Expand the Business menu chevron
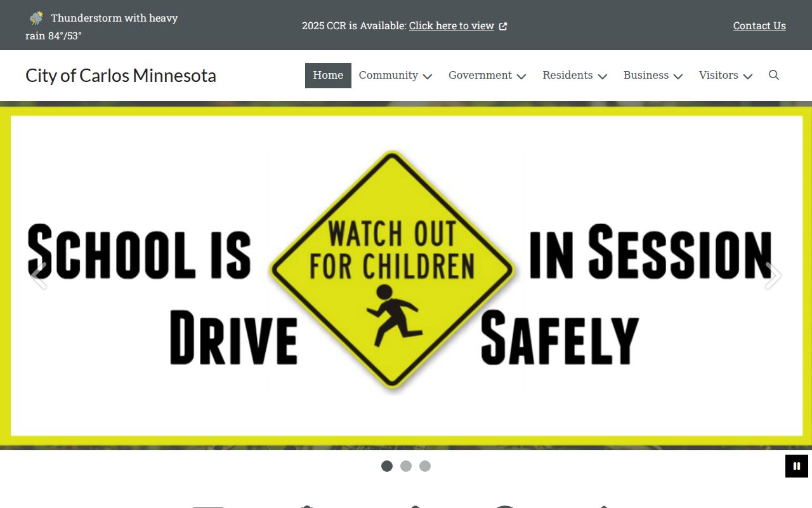 pyautogui.click(x=678, y=76)
